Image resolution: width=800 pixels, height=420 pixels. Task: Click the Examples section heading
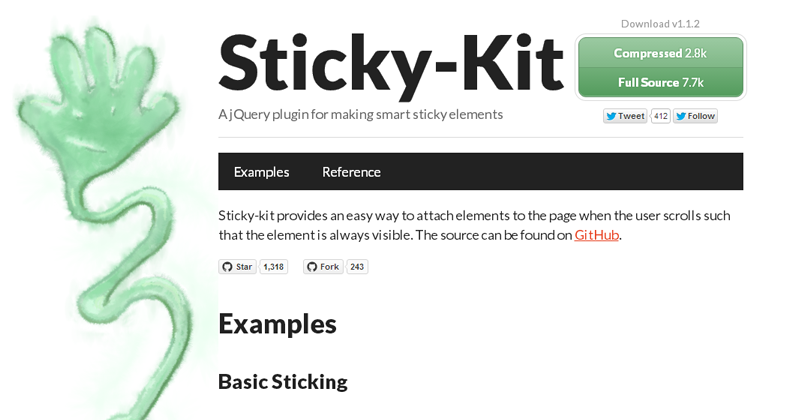click(277, 323)
